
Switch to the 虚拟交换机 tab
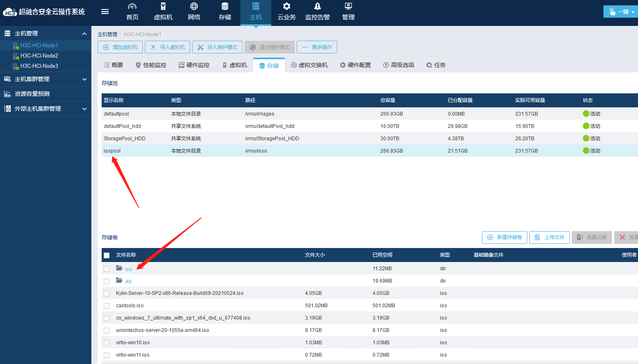309,65
